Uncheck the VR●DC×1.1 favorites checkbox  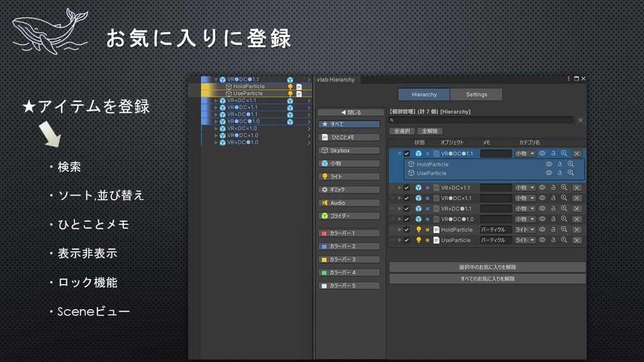click(407, 198)
